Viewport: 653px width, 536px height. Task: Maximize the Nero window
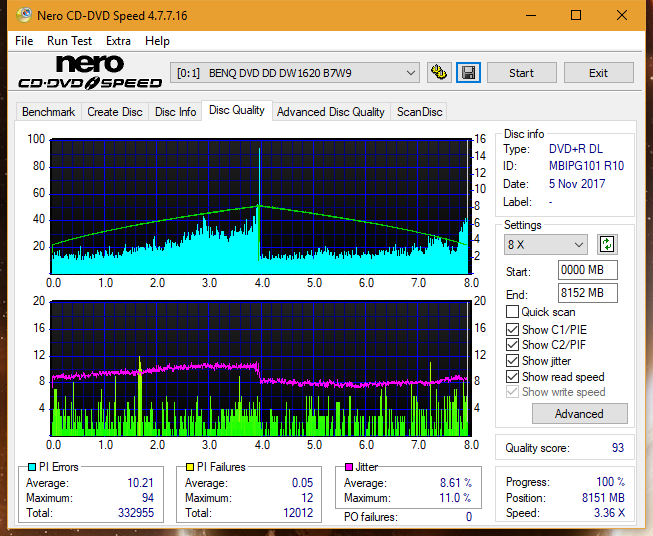(x=576, y=15)
